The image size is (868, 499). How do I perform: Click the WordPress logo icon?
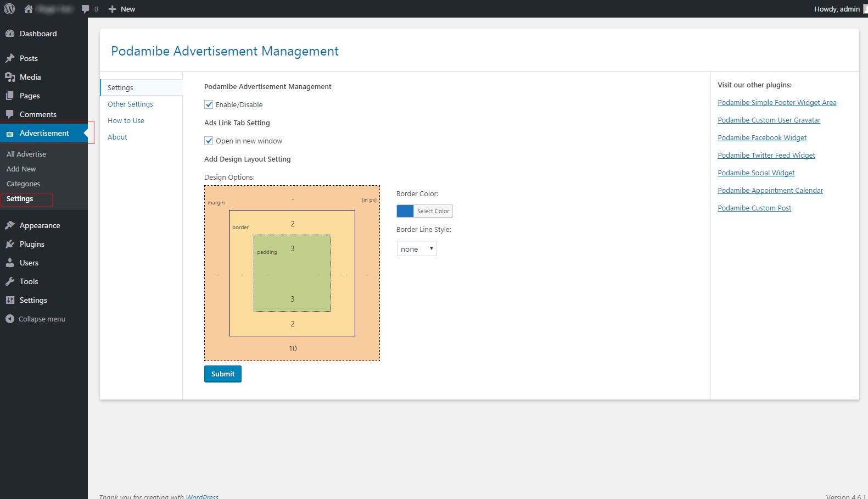tap(9, 9)
